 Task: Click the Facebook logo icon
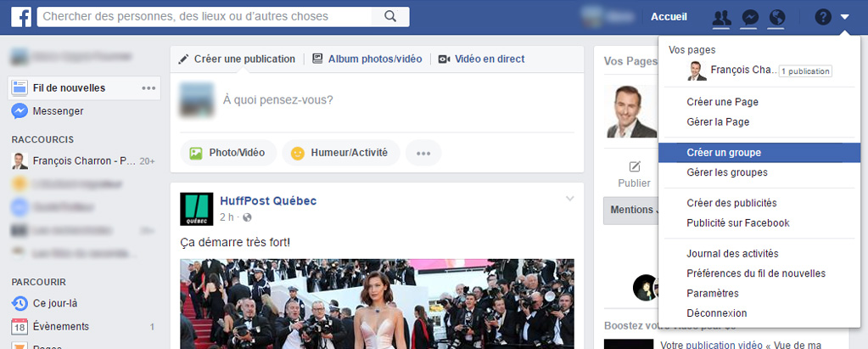click(21, 17)
